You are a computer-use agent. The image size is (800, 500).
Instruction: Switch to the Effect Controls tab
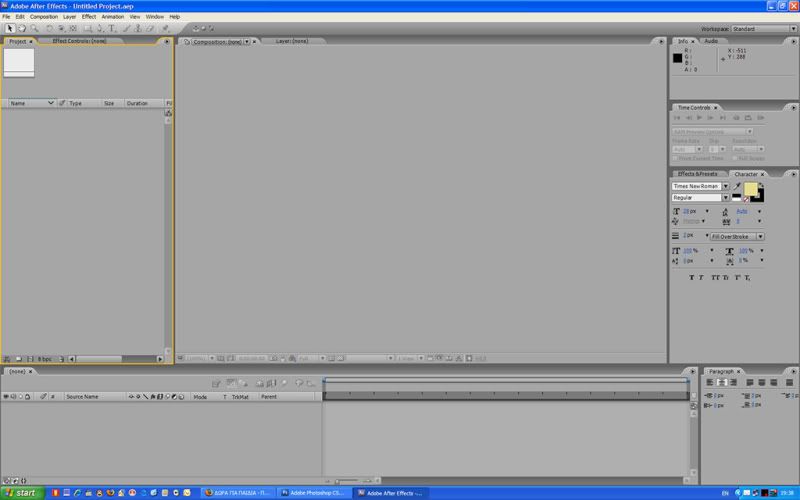tap(79, 41)
